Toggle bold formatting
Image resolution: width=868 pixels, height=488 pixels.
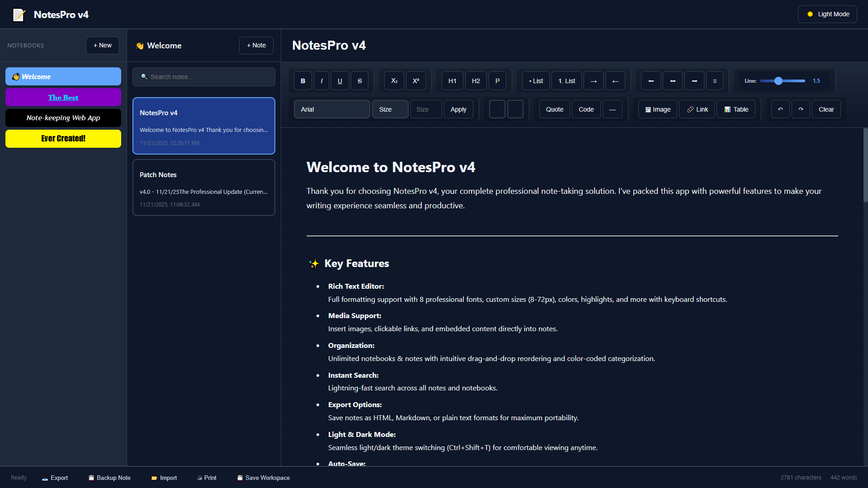click(302, 80)
